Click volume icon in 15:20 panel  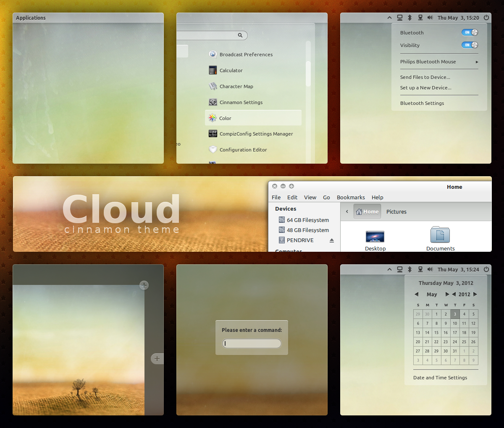tap(430, 18)
